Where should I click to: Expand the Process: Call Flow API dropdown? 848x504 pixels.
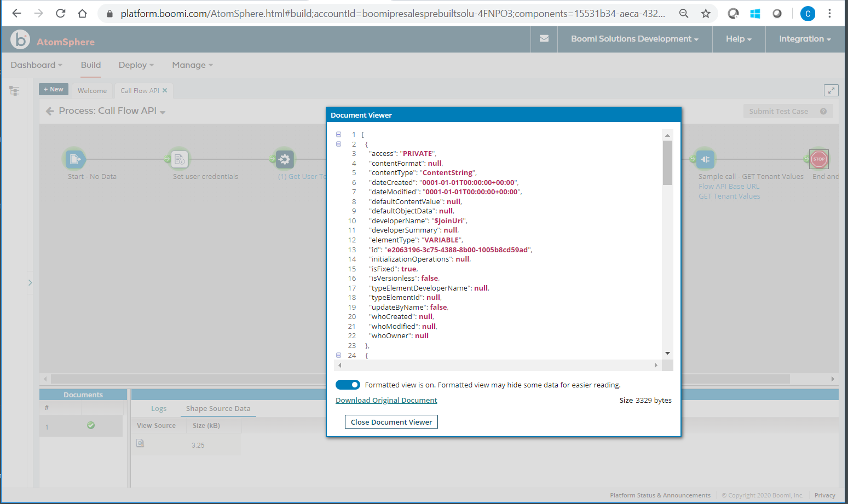(x=163, y=112)
